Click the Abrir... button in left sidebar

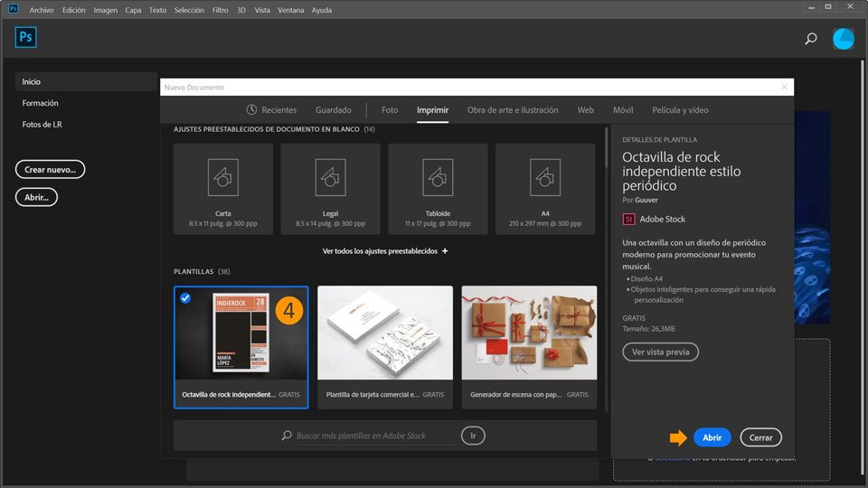coord(36,197)
